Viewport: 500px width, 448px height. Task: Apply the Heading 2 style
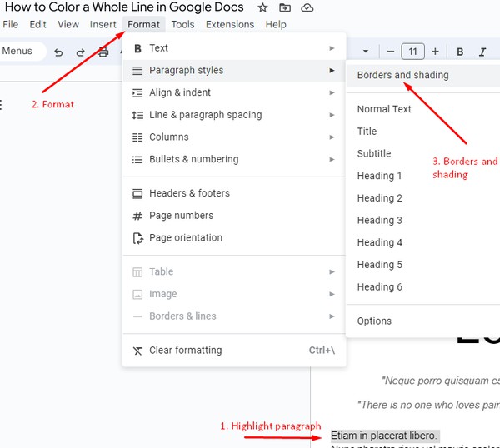(x=422, y=198)
